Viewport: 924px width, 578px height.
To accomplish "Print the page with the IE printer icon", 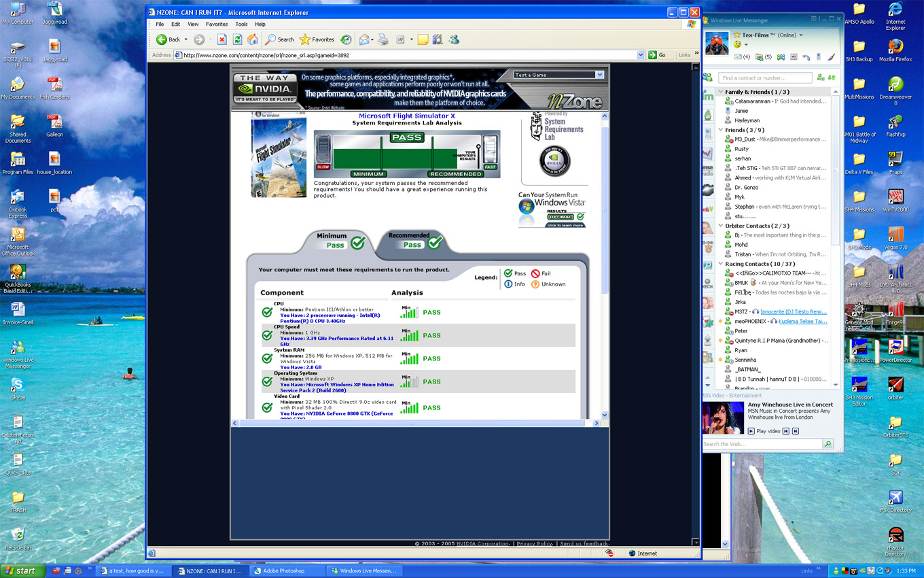I will [383, 39].
